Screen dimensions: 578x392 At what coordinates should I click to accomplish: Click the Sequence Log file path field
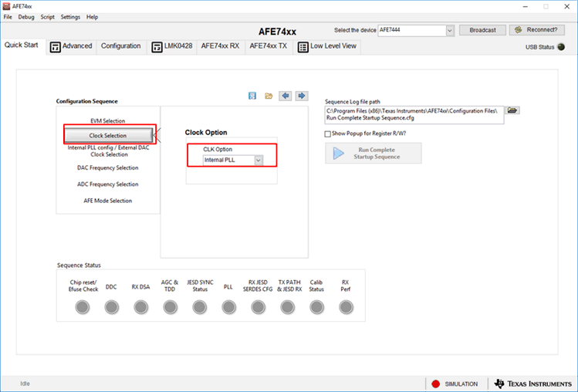(414, 115)
